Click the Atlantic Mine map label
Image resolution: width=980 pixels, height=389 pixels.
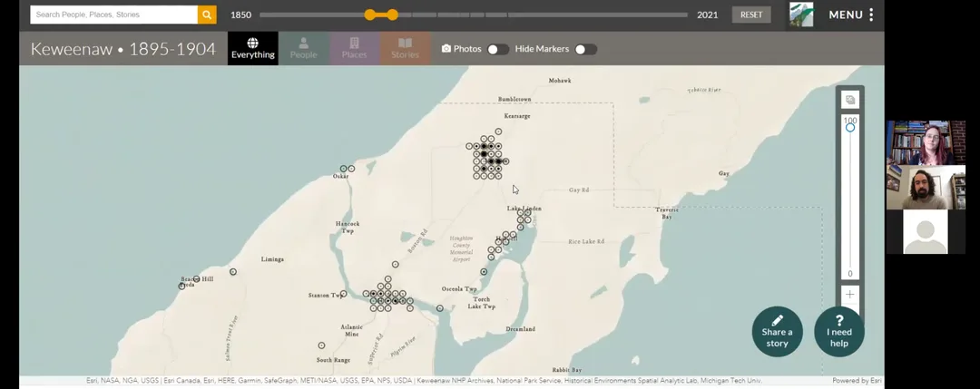pos(352,330)
